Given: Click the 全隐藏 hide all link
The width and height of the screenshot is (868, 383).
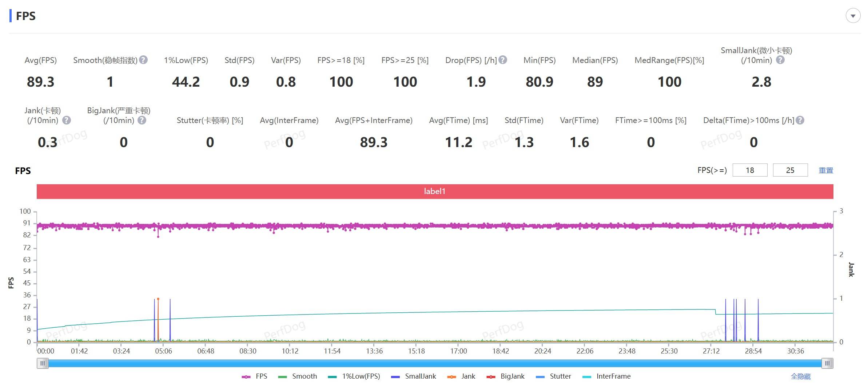Looking at the screenshot, I should pos(800,376).
